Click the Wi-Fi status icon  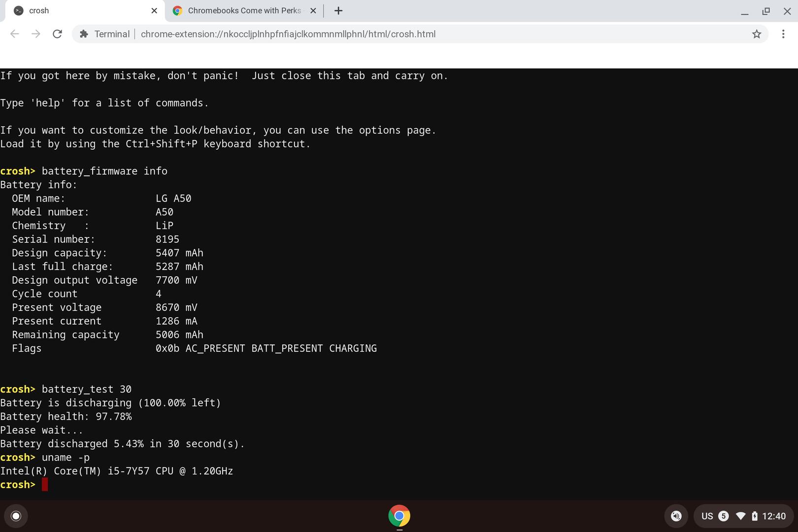tap(740, 516)
